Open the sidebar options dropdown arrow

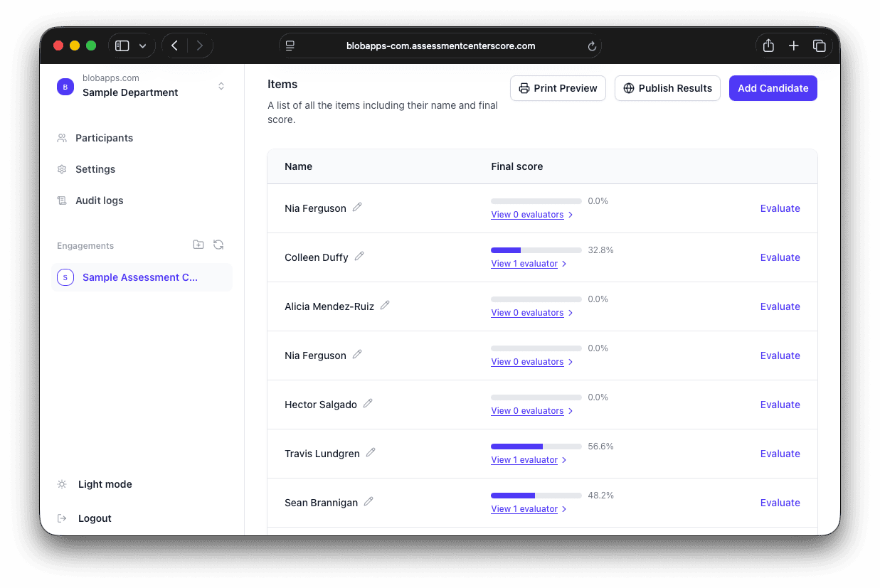pyautogui.click(x=143, y=46)
